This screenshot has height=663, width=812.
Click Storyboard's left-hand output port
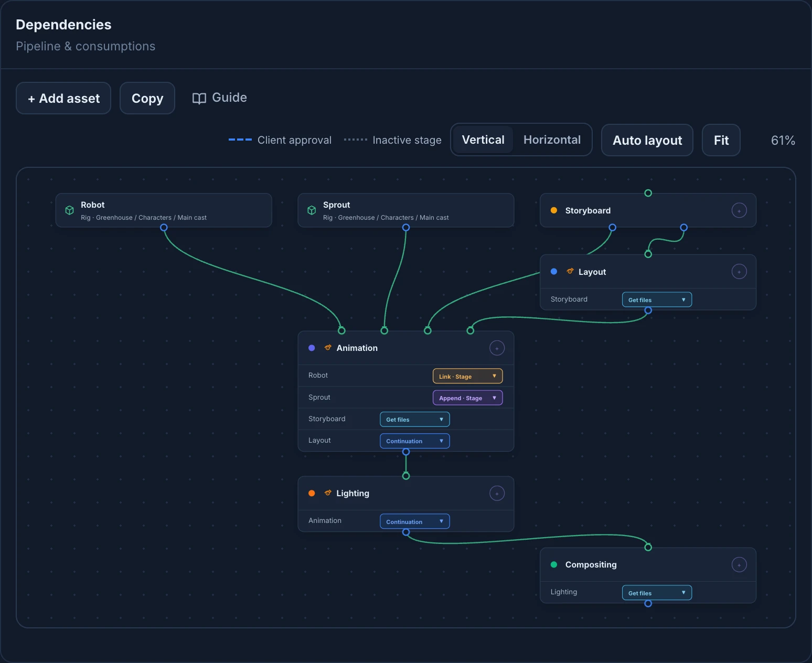[612, 228]
